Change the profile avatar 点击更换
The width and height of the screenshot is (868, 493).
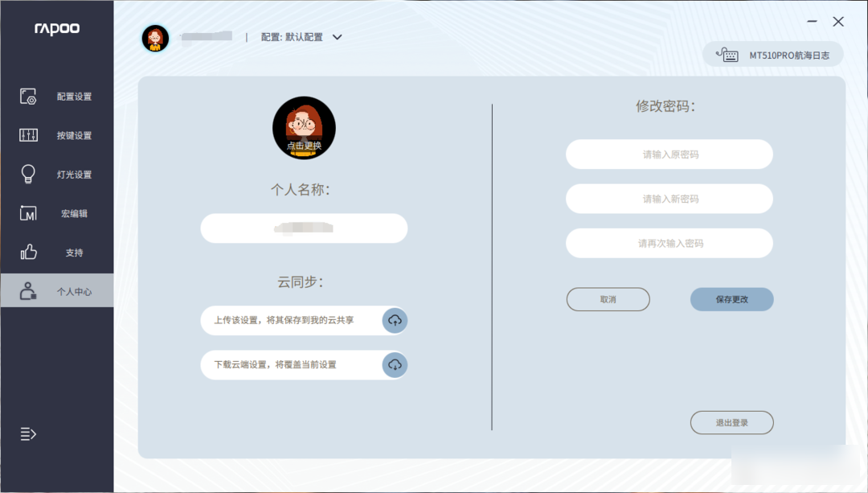click(304, 128)
